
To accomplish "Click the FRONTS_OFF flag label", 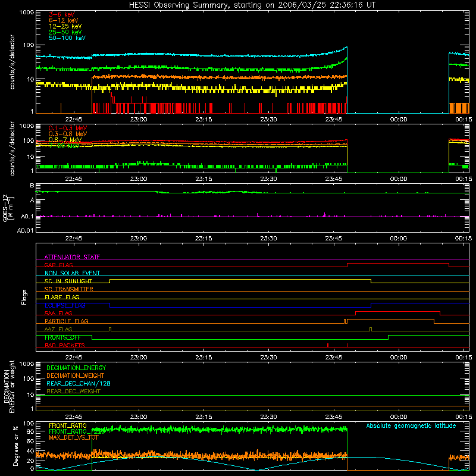I will pyautogui.click(x=62, y=337).
